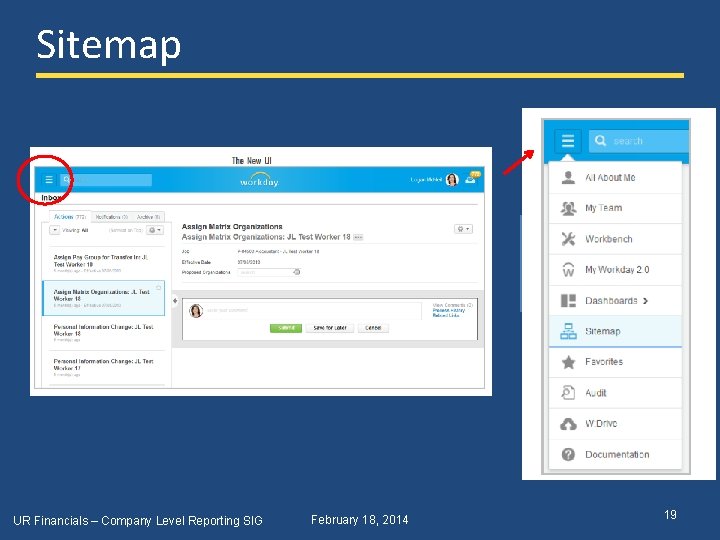
Task: Select Assign Pay Group for Transfer inbox item
Action: click(x=103, y=264)
